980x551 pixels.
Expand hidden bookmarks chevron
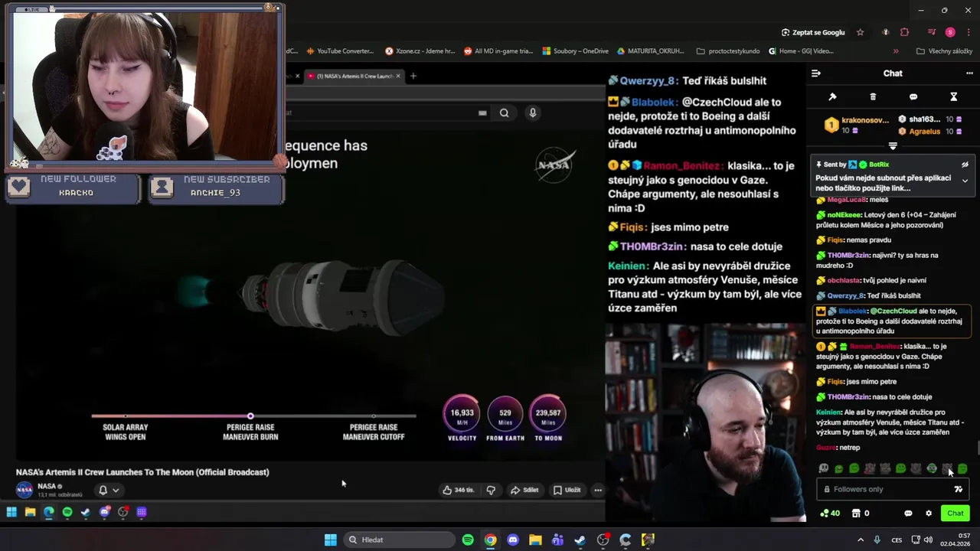tap(896, 51)
